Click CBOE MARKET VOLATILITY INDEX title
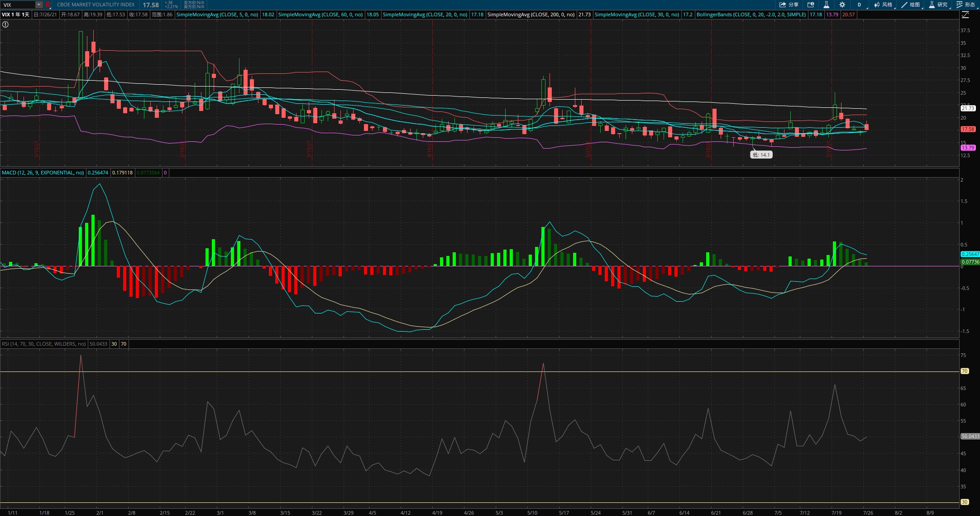The image size is (980, 516). (96, 5)
